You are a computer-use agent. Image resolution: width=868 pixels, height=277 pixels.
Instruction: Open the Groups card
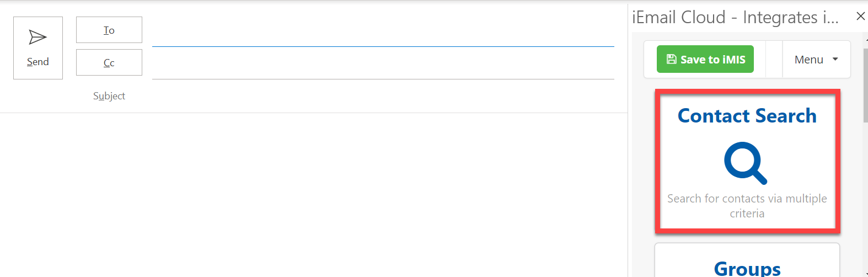tap(747, 265)
